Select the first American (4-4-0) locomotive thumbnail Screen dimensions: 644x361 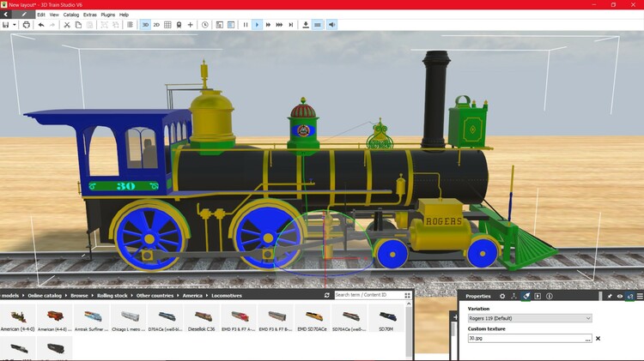point(18,320)
